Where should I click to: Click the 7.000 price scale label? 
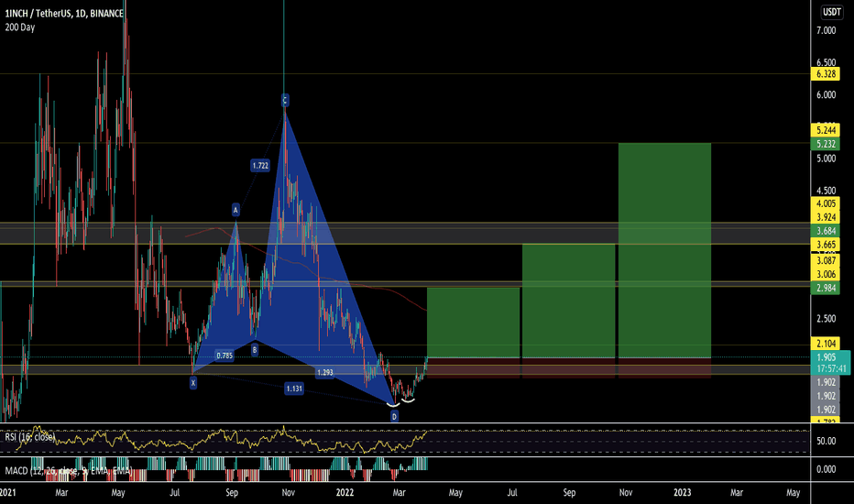[826, 31]
